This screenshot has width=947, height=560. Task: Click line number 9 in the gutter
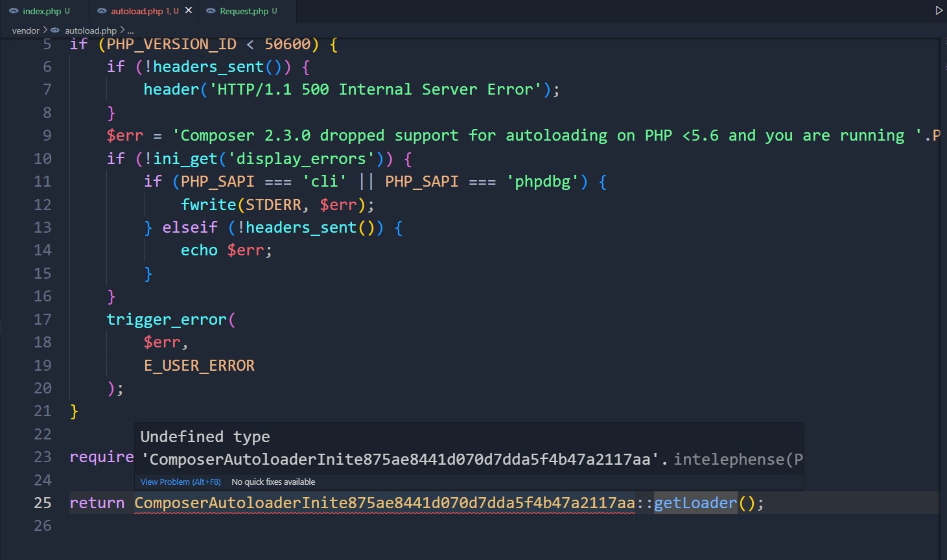[47, 135]
